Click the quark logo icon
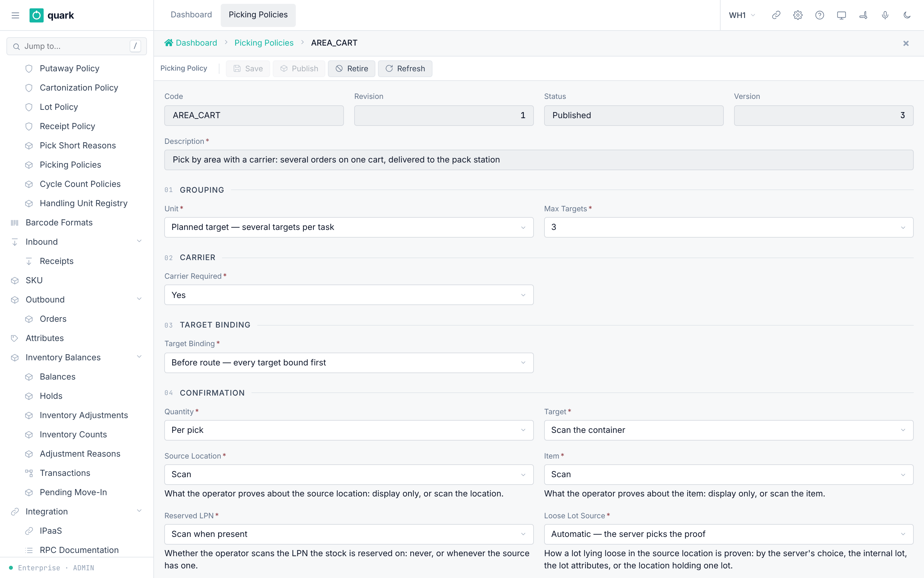Viewport: 924px width, 578px height. tap(36, 15)
